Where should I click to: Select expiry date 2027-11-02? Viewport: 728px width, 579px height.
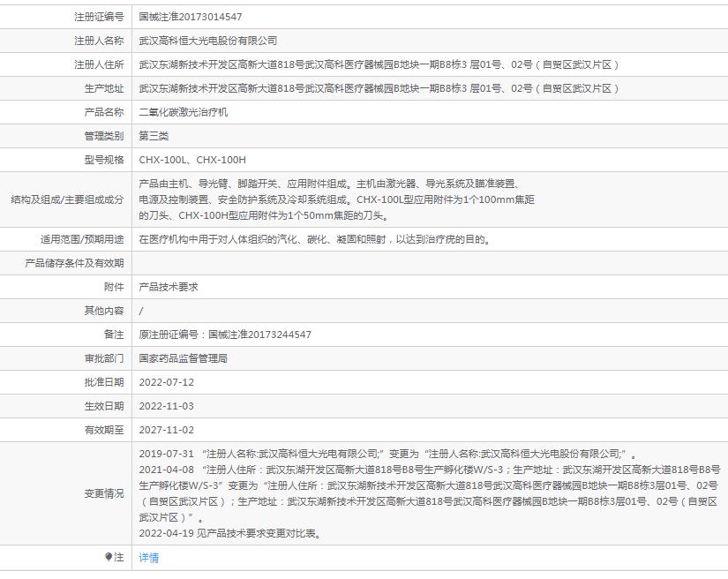166,430
